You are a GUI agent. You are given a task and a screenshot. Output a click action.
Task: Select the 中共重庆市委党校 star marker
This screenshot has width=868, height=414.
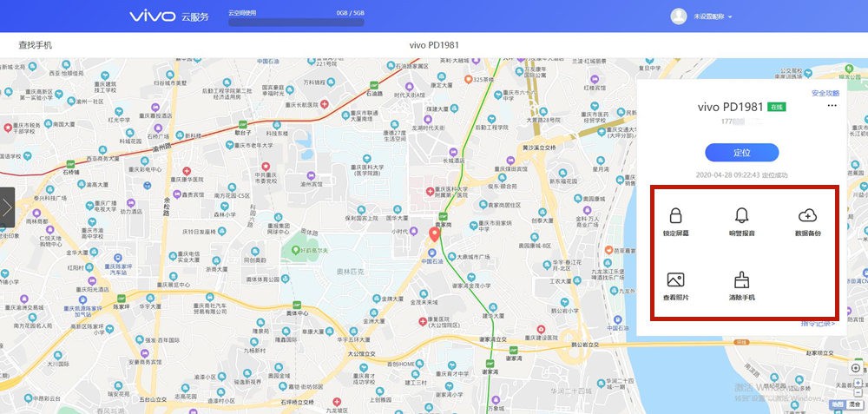tap(266, 166)
